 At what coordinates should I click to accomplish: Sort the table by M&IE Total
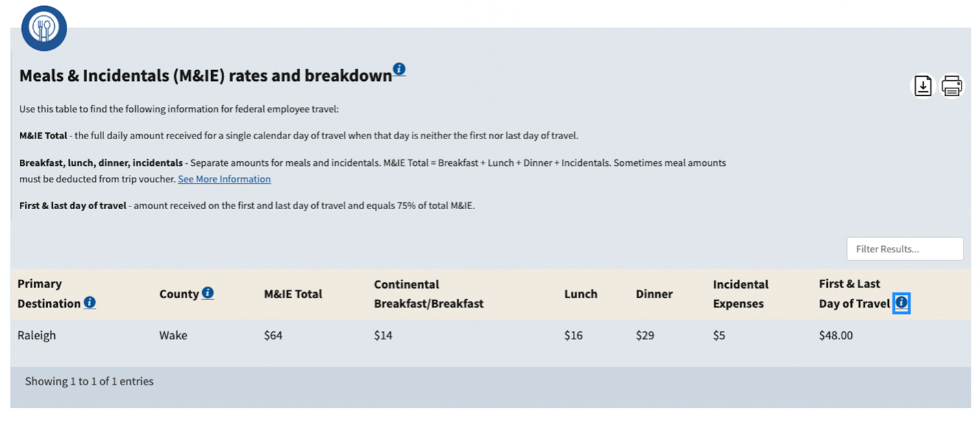293,293
